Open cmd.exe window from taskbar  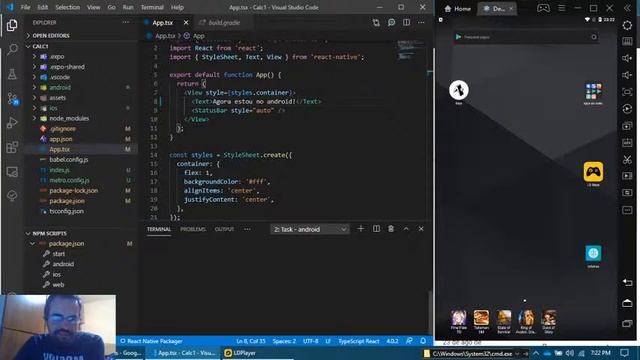471,353
